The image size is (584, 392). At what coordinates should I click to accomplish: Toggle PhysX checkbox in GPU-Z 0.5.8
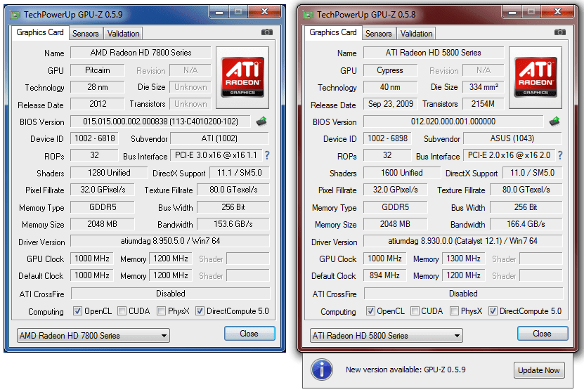tap(454, 311)
